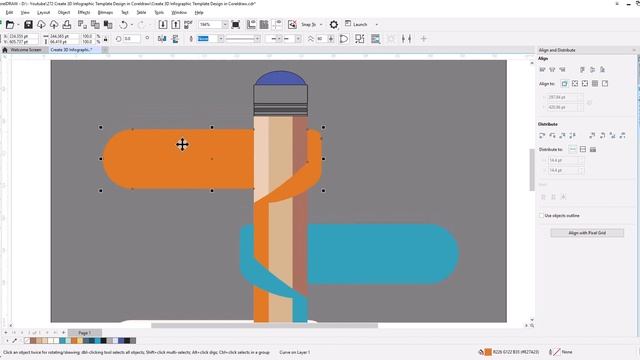
Task: Select the Page 1 tab
Action: (x=84, y=333)
